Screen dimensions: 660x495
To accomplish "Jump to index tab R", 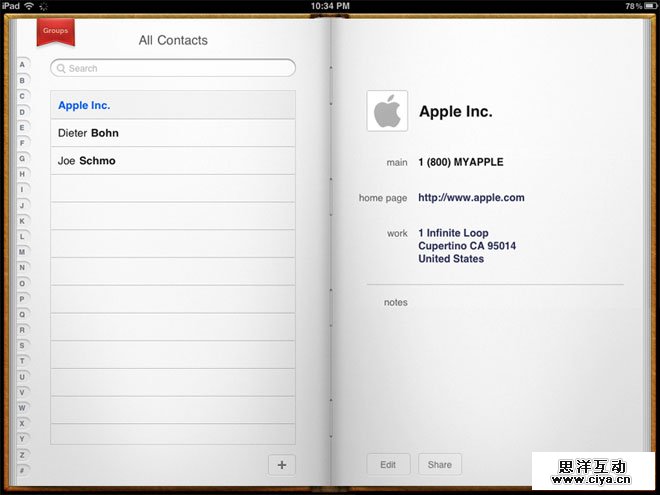I will tap(23, 330).
